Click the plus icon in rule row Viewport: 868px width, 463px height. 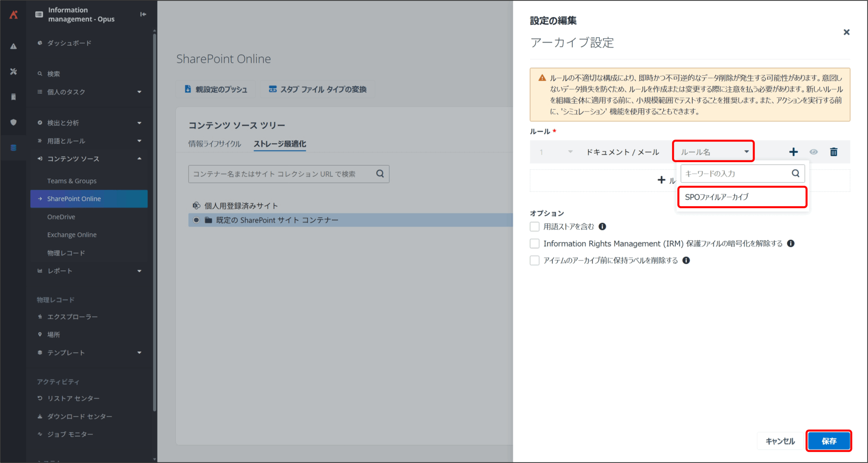[793, 152]
